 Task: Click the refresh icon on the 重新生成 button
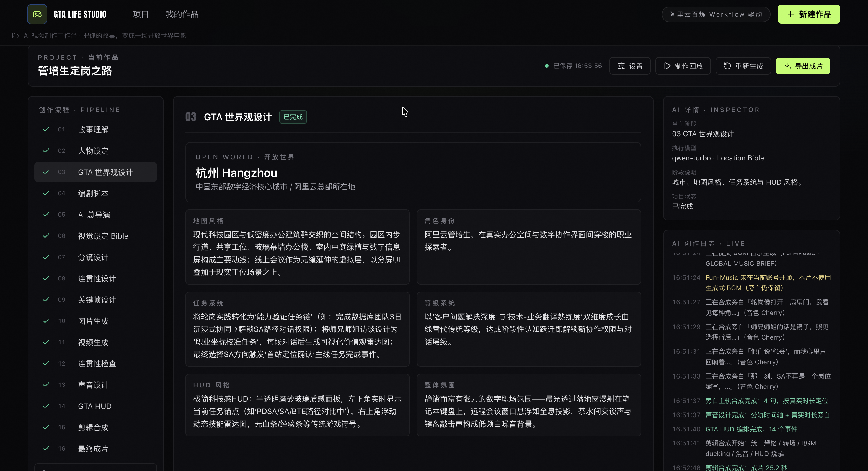pos(727,66)
